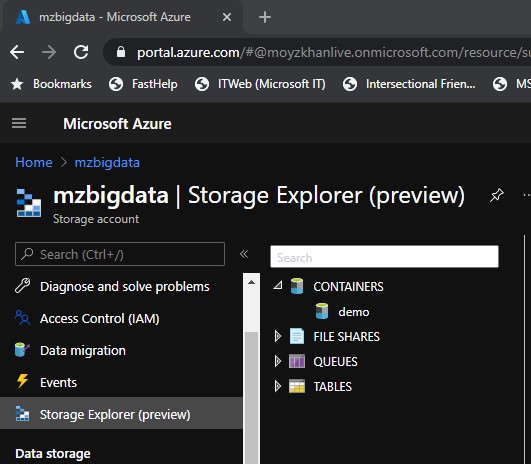Select Storage Explorer (preview) menu item
The width and height of the screenshot is (531, 464).
pyautogui.click(x=121, y=413)
